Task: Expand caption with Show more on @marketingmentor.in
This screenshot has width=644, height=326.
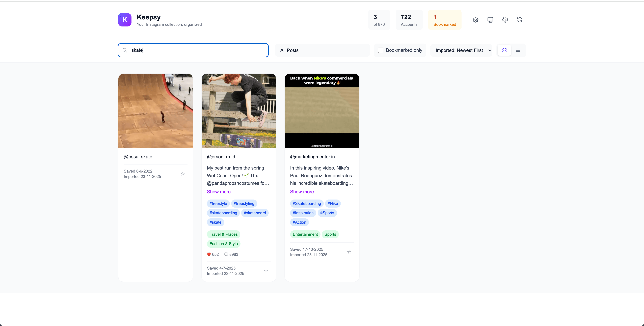Action: tap(302, 192)
